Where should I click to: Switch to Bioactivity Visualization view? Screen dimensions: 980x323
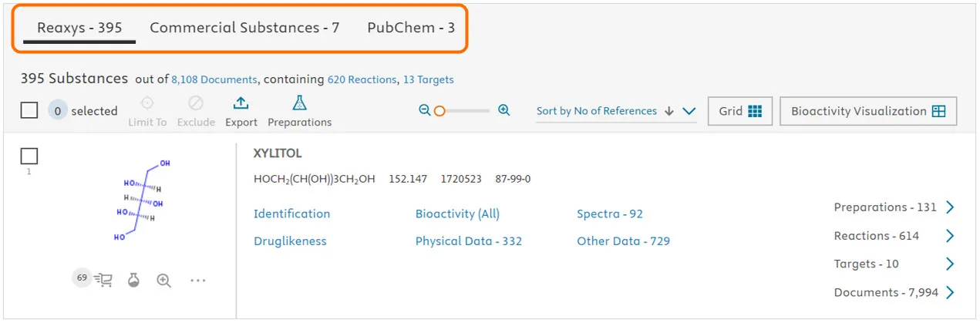coord(867,111)
